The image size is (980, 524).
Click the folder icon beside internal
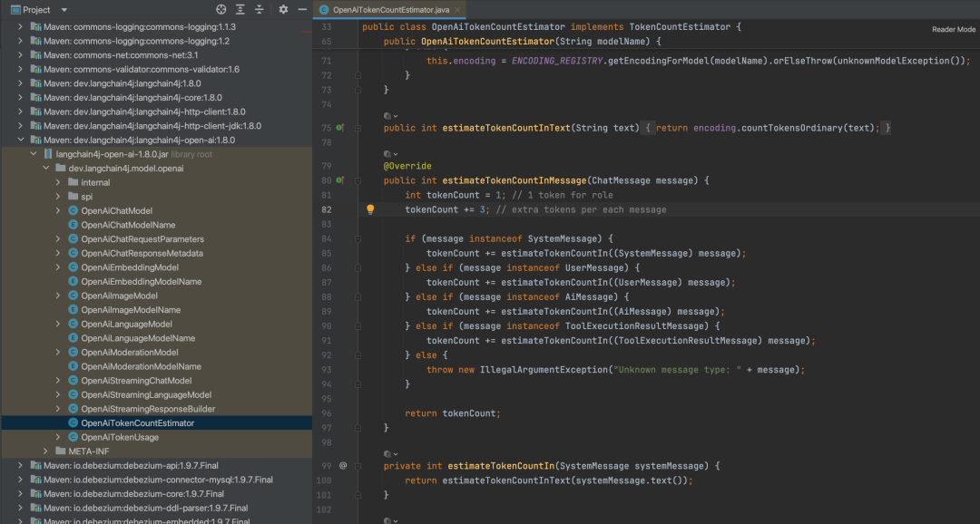pos(73,182)
